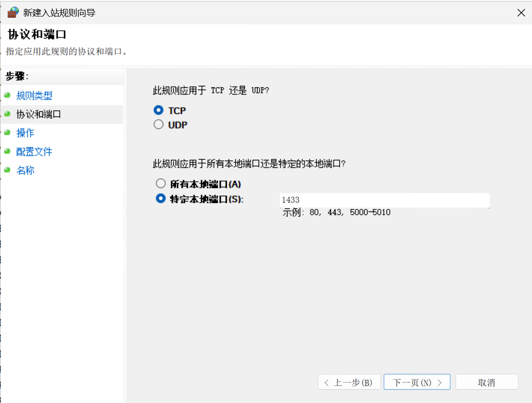
Task: Click the firewall wizard title bar icon
Action: (12, 12)
